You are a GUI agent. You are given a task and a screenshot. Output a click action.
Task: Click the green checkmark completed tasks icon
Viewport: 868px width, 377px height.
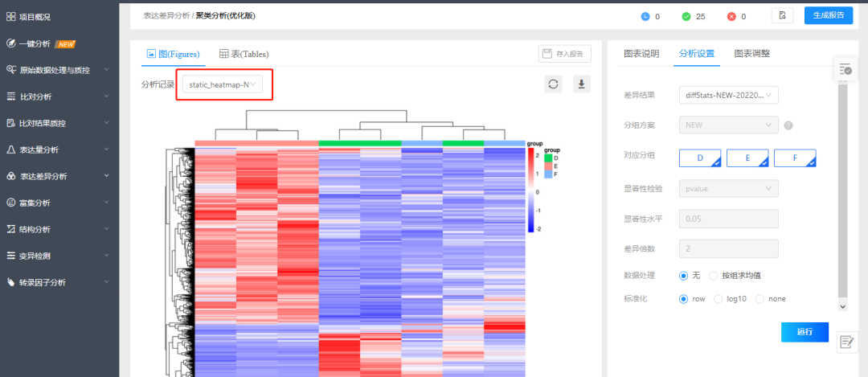(x=686, y=17)
